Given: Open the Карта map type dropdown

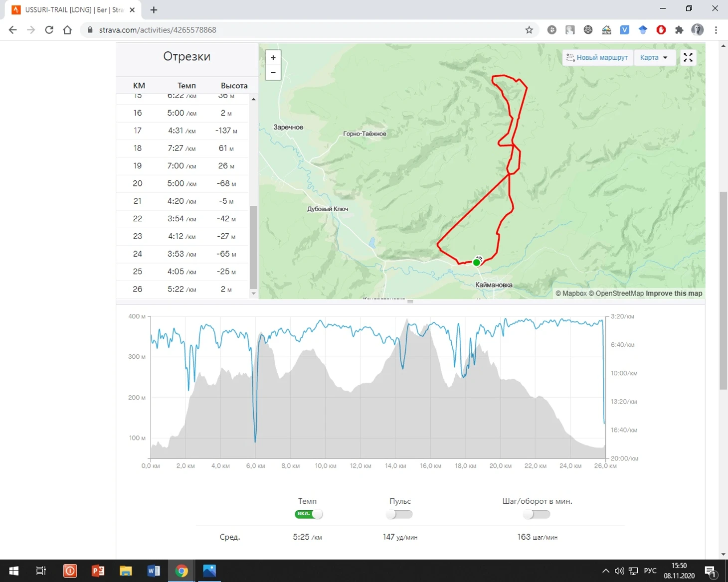Looking at the screenshot, I should 654,58.
